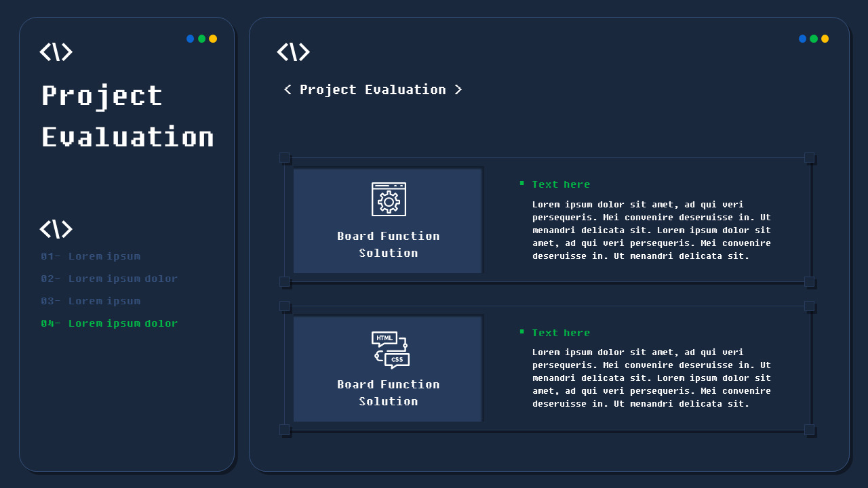This screenshot has width=868, height=488.
Task: Select the 04- Lorem ipsum dolor agenda item
Action: (x=109, y=323)
